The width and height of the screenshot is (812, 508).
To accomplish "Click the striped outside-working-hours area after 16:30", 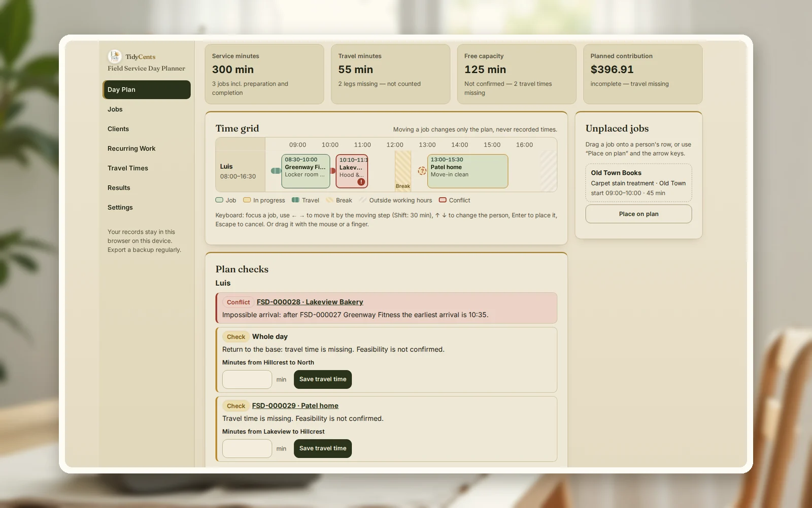I will pos(549,171).
